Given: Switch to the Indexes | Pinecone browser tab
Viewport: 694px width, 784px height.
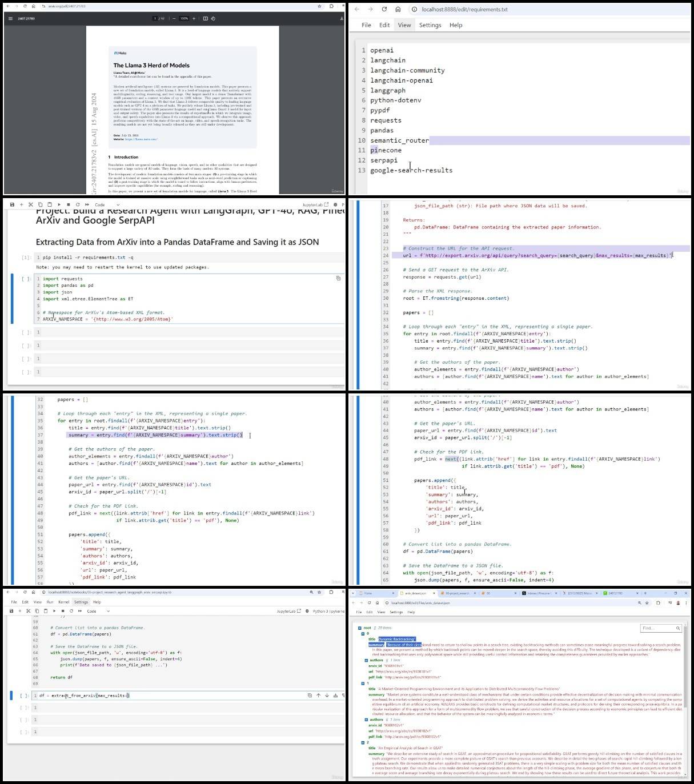Looking at the screenshot, I should click(539, 593).
